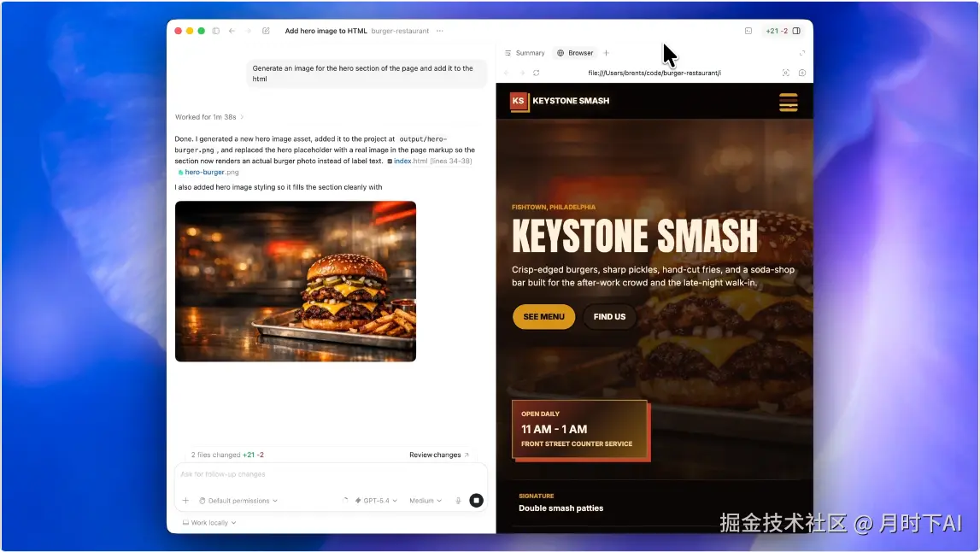The width and height of the screenshot is (980, 552).
Task: Open the Work locally dropdown
Action: pyautogui.click(x=209, y=523)
